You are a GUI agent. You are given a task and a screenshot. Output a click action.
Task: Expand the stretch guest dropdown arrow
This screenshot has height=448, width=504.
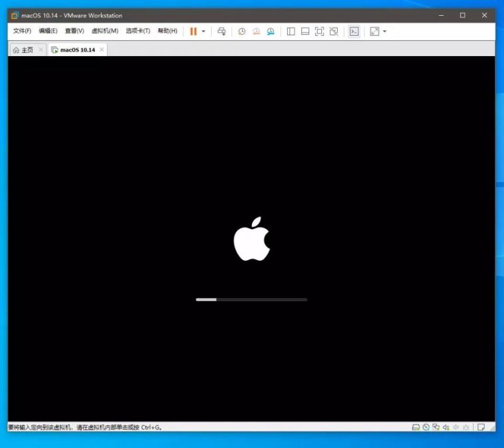tap(385, 32)
